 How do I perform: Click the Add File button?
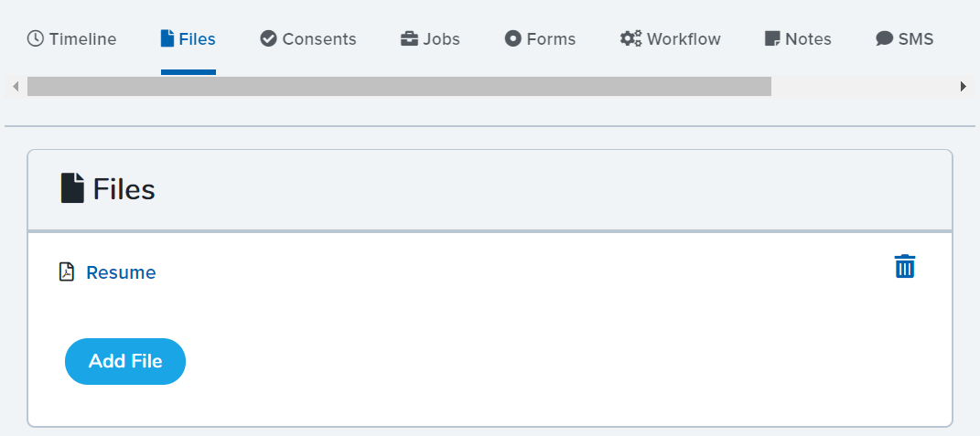125,361
